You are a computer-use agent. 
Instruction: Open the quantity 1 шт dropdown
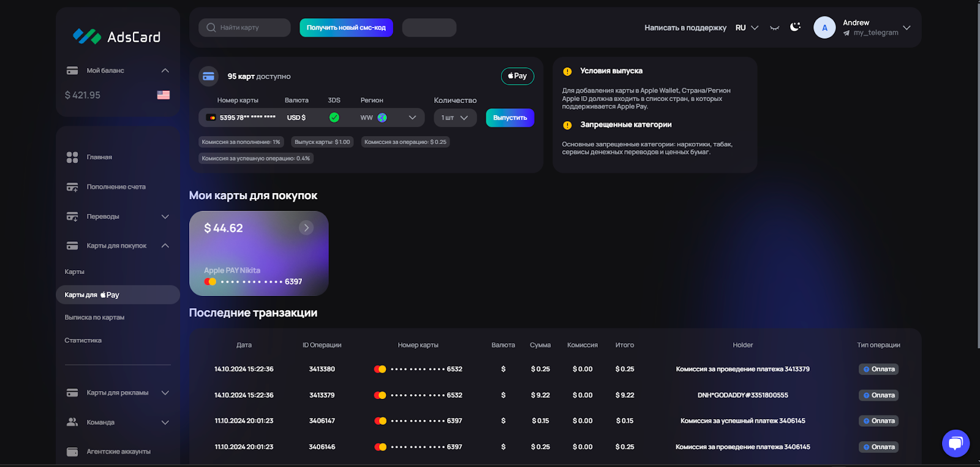[455, 118]
